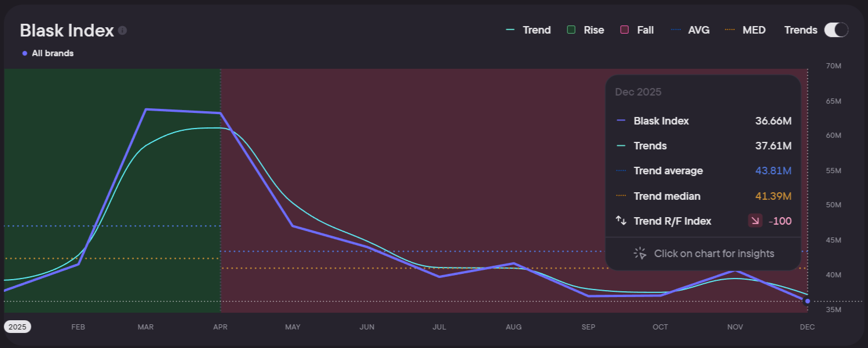Image resolution: width=868 pixels, height=348 pixels.
Task: Click the info icon beside Blask Index title
Action: [122, 31]
